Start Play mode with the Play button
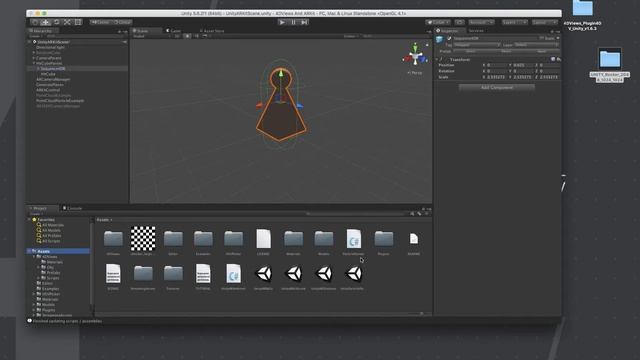640x360 pixels. pos(282,22)
